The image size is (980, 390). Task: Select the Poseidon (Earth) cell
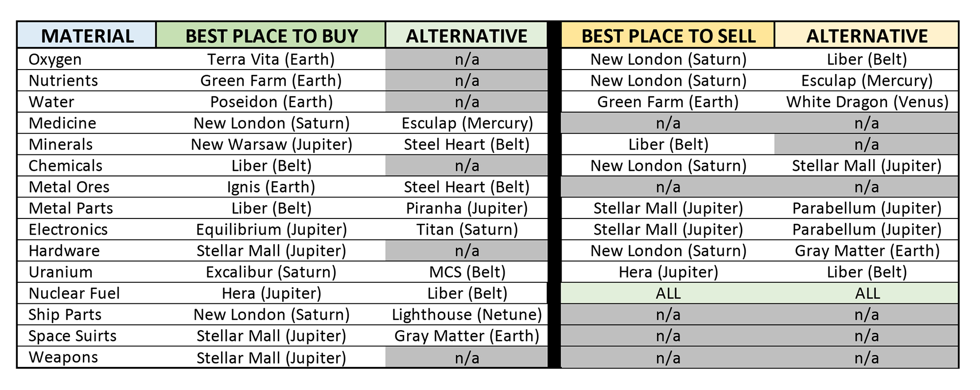pos(271,102)
